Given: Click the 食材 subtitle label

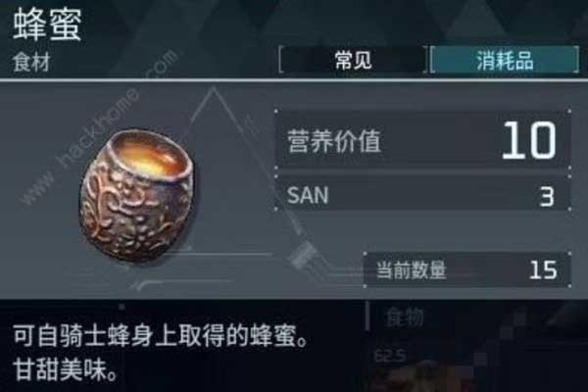Looking at the screenshot, I should click(31, 62).
